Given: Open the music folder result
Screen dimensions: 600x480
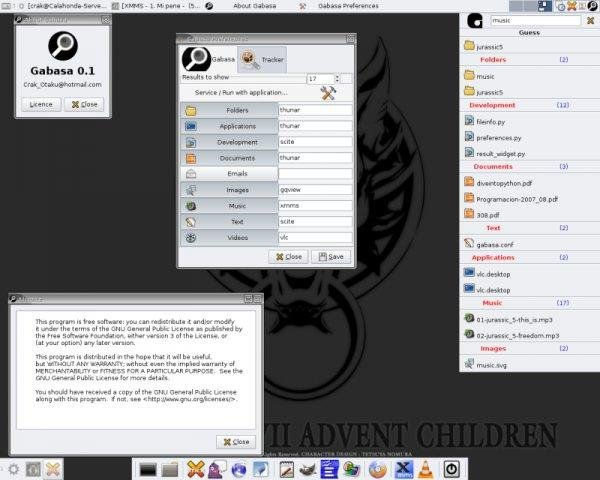Looking at the screenshot, I should tap(479, 76).
